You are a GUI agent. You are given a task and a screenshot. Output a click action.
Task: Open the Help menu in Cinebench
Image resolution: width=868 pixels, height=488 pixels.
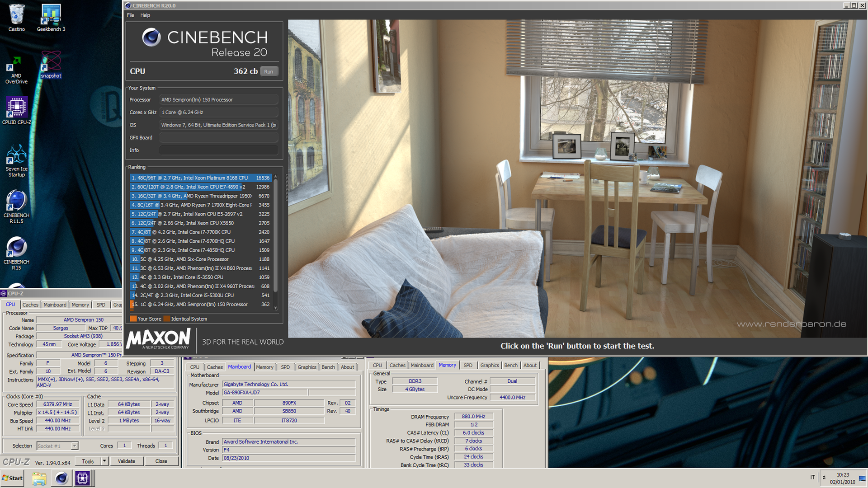point(145,15)
